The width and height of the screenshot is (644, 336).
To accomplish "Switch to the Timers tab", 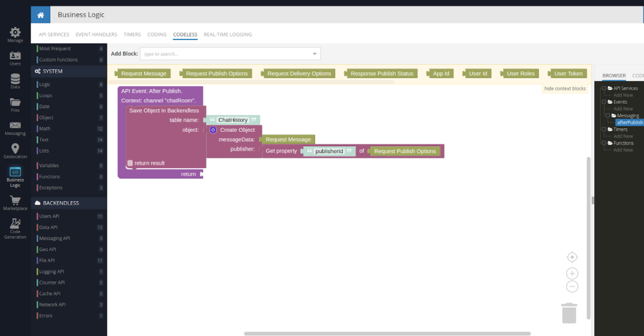I will tap(132, 35).
